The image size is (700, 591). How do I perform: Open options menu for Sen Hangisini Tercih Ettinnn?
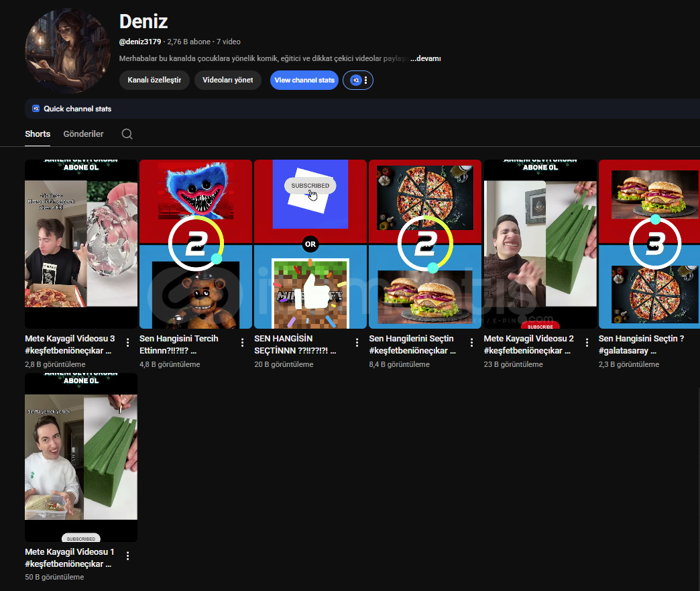242,343
